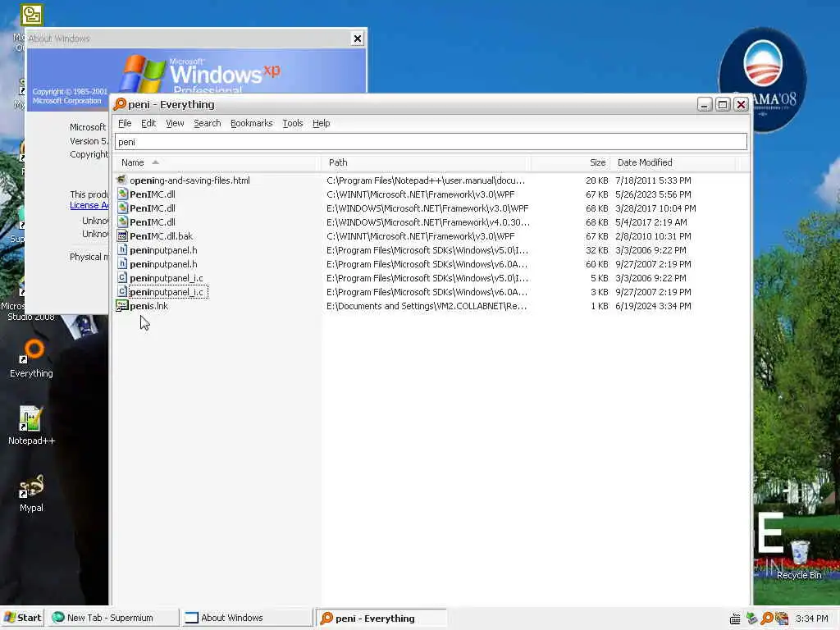
Task: Click the icon of PenIMC.dll in Framework\v4.0.30
Action: point(122,221)
